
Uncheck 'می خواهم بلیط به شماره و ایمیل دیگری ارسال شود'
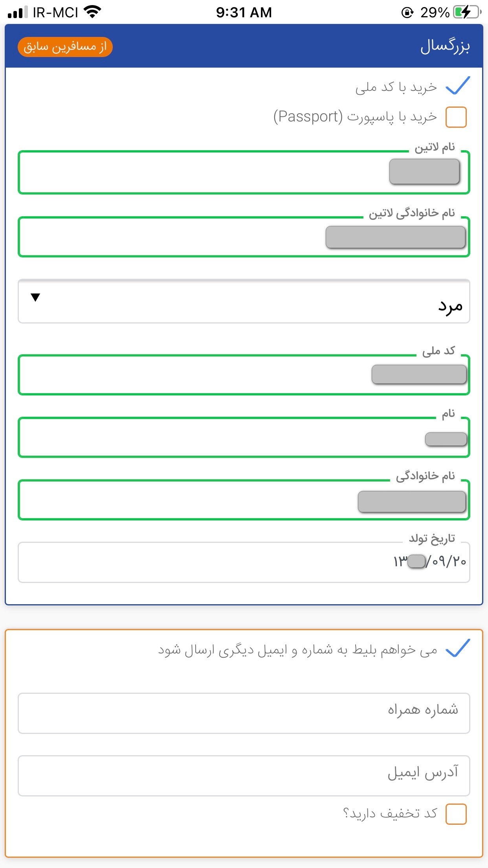pos(458,648)
